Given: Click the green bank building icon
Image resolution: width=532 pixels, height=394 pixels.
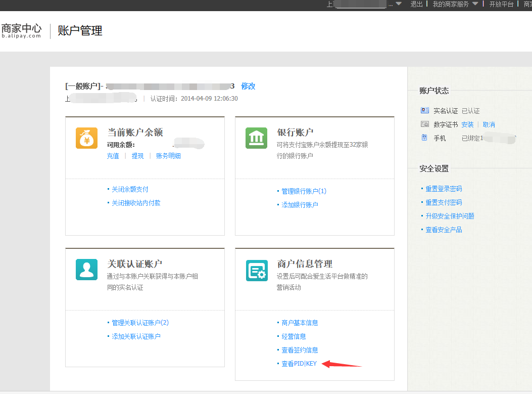Looking at the screenshot, I should 256,138.
